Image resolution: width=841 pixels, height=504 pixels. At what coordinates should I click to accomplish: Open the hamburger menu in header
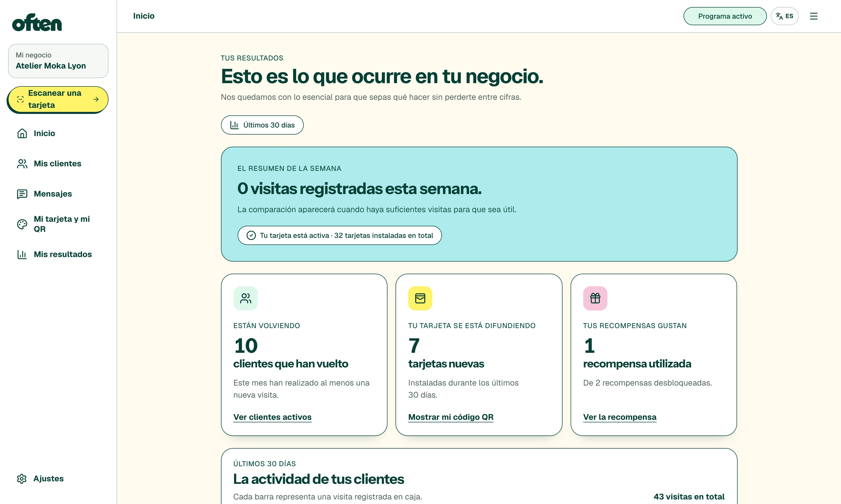pos(814,16)
